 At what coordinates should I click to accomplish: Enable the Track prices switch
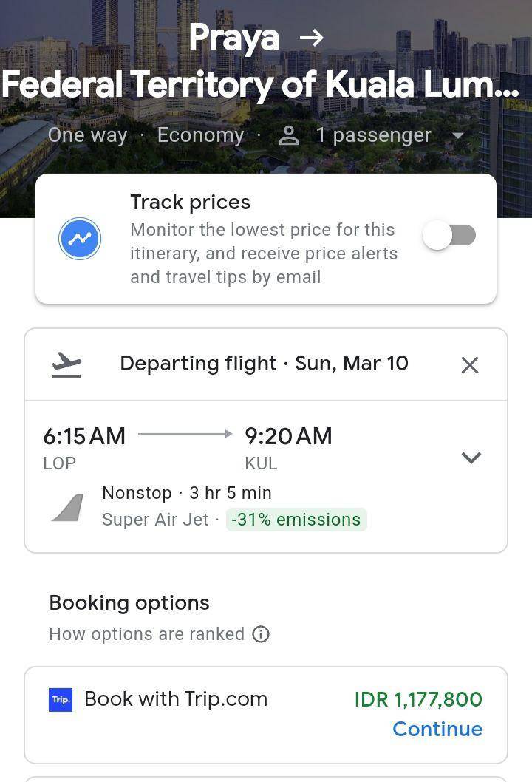pos(449,235)
